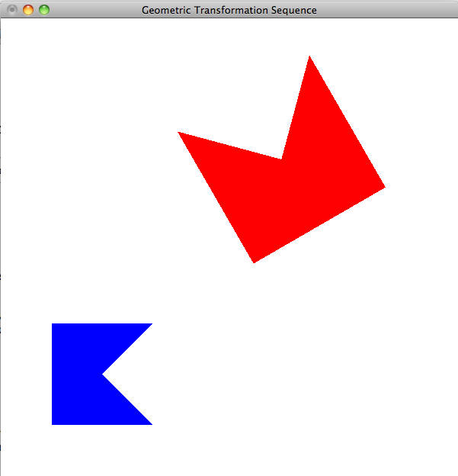
Task: Click the bottom corner of red shape
Action: tap(254, 262)
